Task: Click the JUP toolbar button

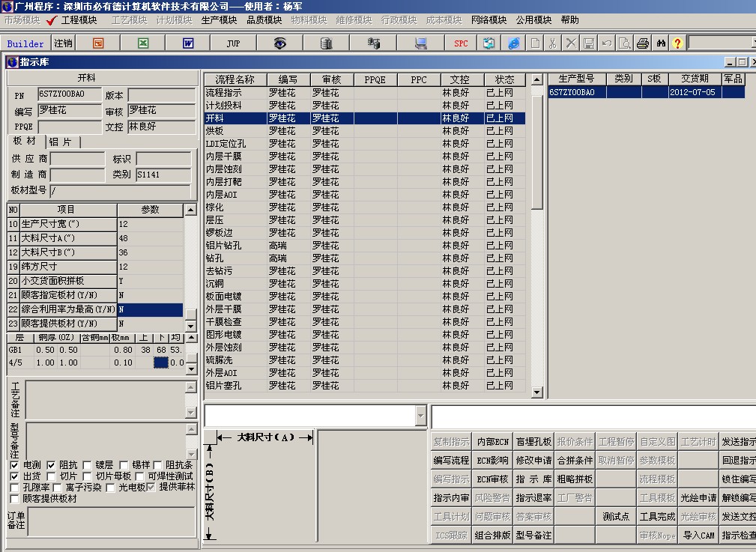Action: click(233, 43)
